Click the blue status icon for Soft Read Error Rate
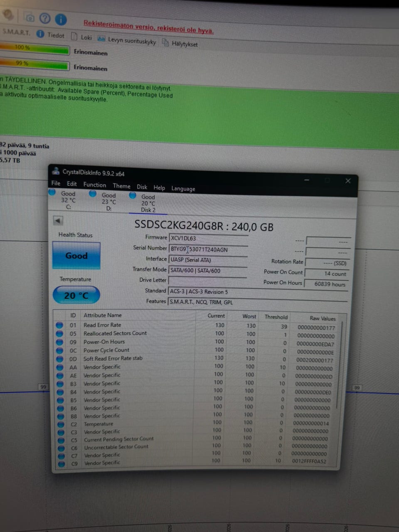This screenshot has height=532, width=399. click(60, 359)
